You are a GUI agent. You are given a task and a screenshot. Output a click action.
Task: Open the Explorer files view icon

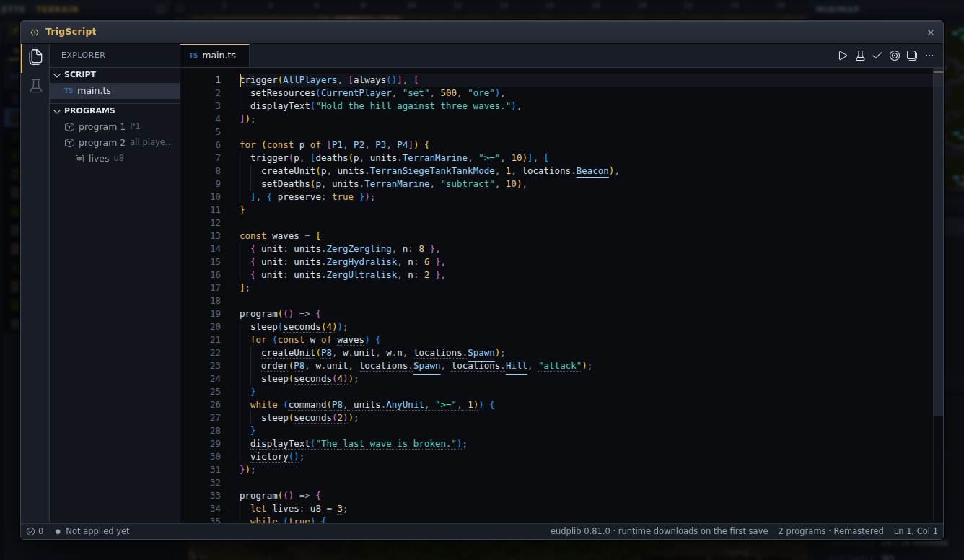point(35,58)
